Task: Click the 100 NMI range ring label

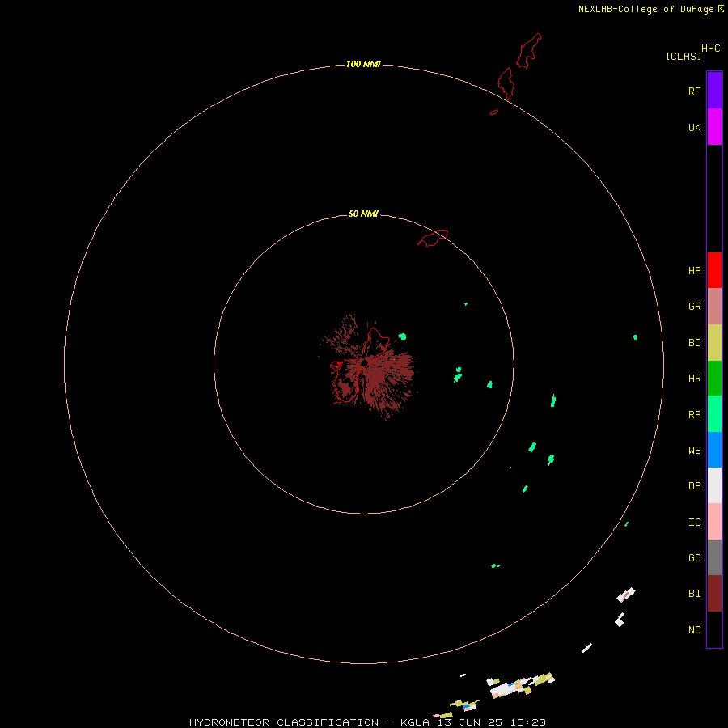Action: pos(363,64)
